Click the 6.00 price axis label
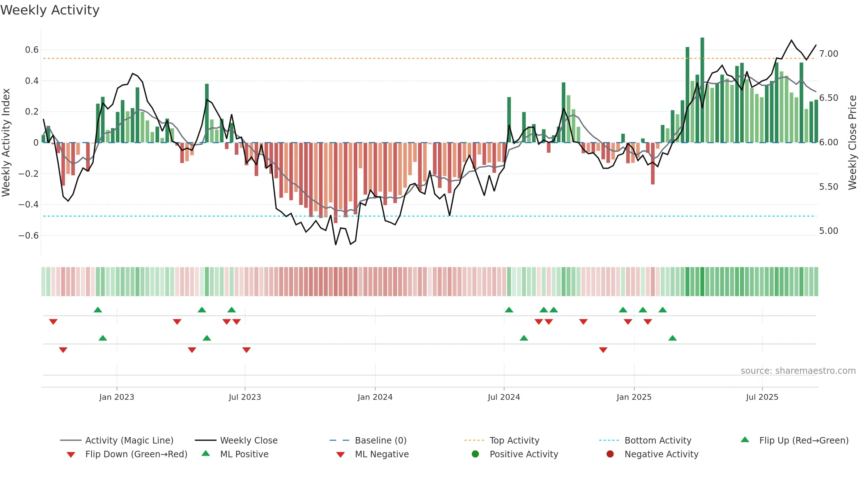The image size is (868, 488). tap(829, 142)
